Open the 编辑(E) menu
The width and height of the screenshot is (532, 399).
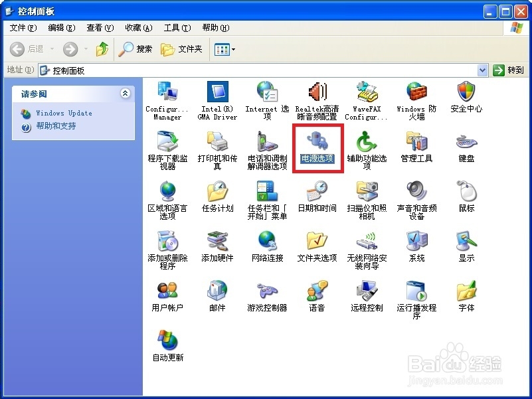61,28
